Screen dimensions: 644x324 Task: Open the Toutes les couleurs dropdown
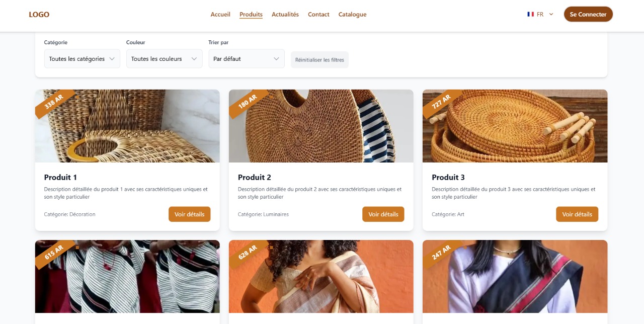point(164,58)
